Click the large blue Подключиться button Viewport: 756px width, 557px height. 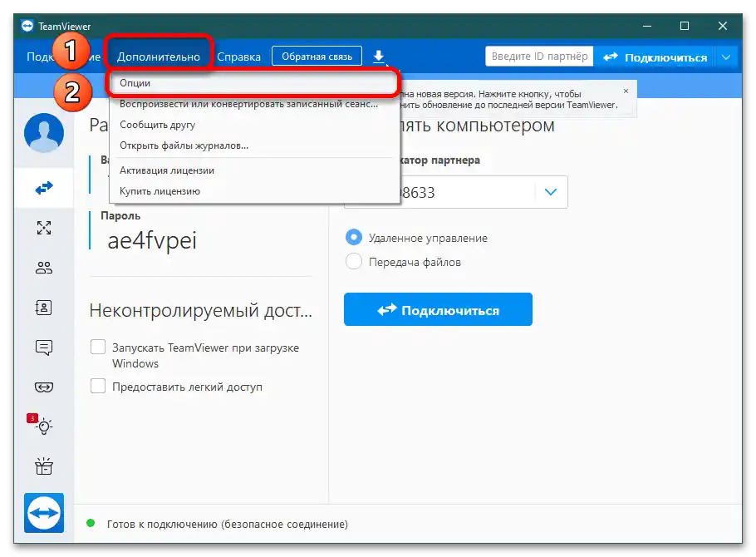tap(438, 309)
